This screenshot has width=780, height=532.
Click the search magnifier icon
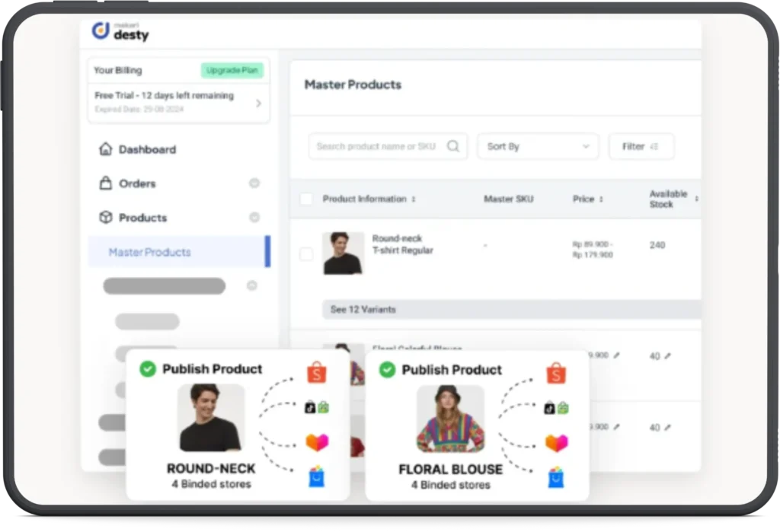[453, 146]
